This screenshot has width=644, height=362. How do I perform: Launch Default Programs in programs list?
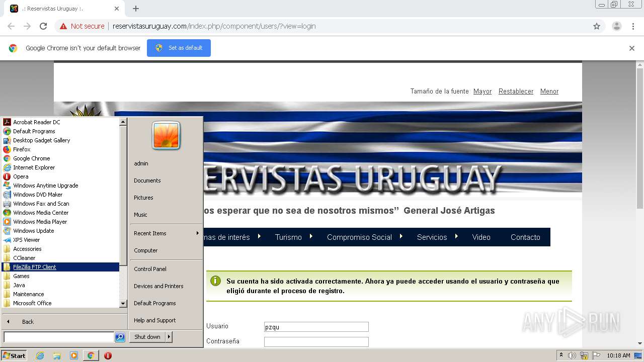click(34, 131)
